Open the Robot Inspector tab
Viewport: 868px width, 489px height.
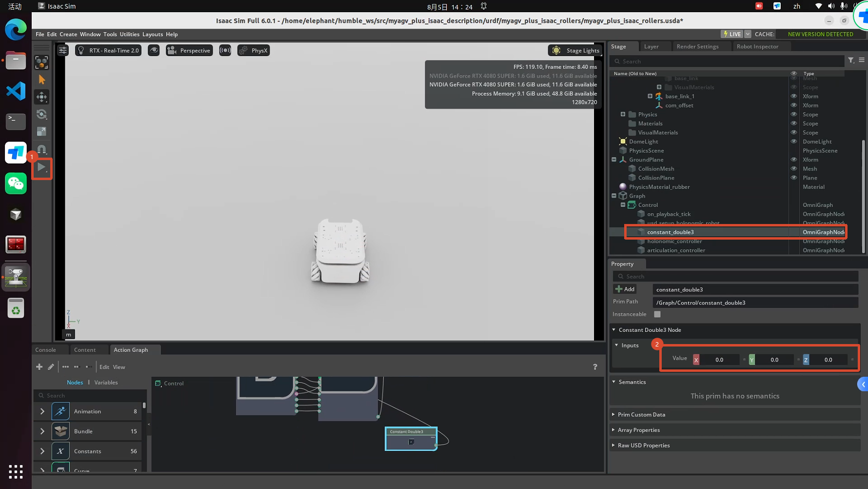point(757,46)
